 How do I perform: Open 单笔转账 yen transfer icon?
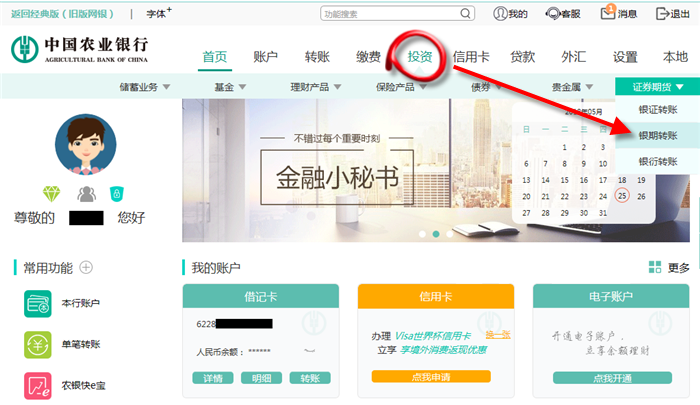point(38,345)
